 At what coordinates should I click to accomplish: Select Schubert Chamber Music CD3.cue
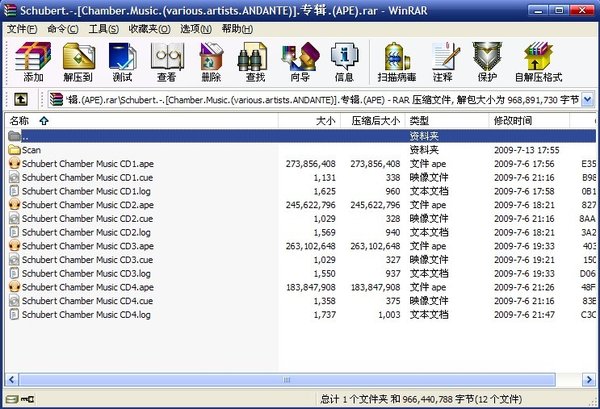click(x=87, y=260)
